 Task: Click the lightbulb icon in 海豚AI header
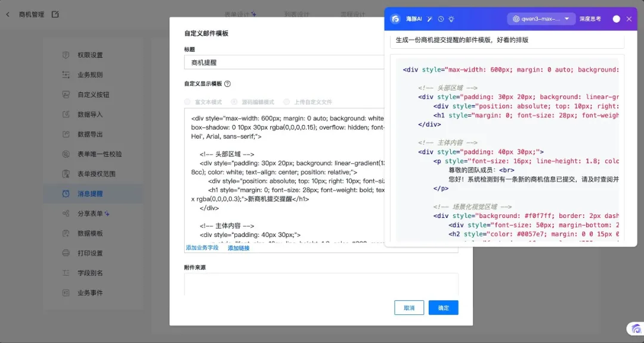tap(451, 19)
